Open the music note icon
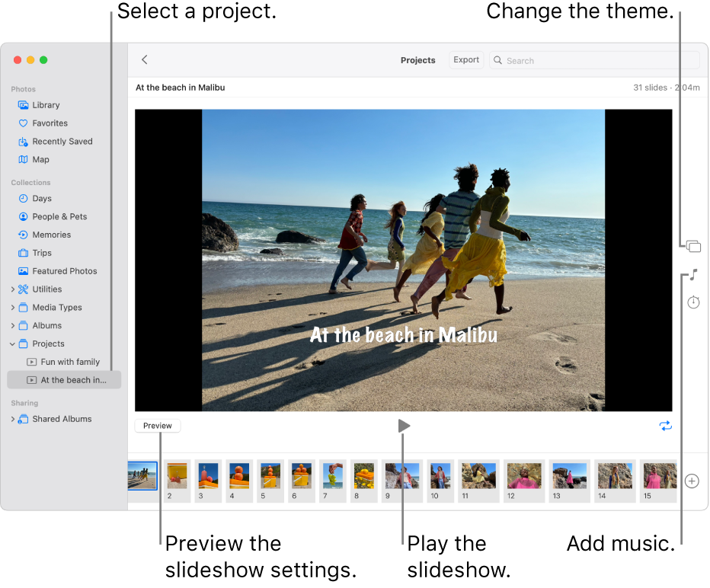The image size is (710, 588). 693,275
